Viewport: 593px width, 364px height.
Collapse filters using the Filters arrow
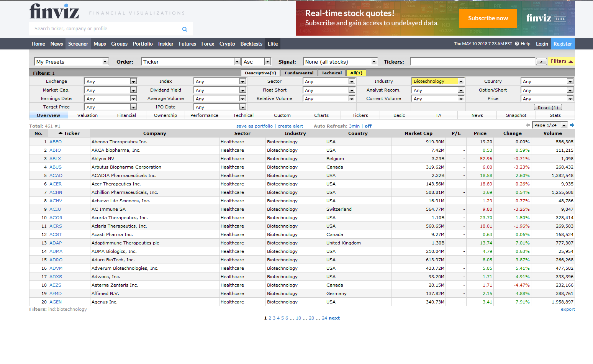[x=562, y=61]
